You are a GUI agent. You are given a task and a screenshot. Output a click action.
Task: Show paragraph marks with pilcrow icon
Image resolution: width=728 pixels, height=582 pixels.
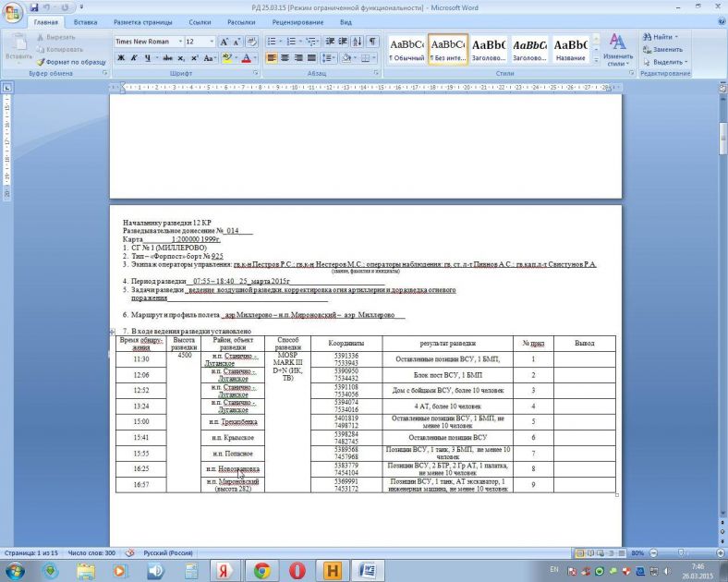[372, 42]
